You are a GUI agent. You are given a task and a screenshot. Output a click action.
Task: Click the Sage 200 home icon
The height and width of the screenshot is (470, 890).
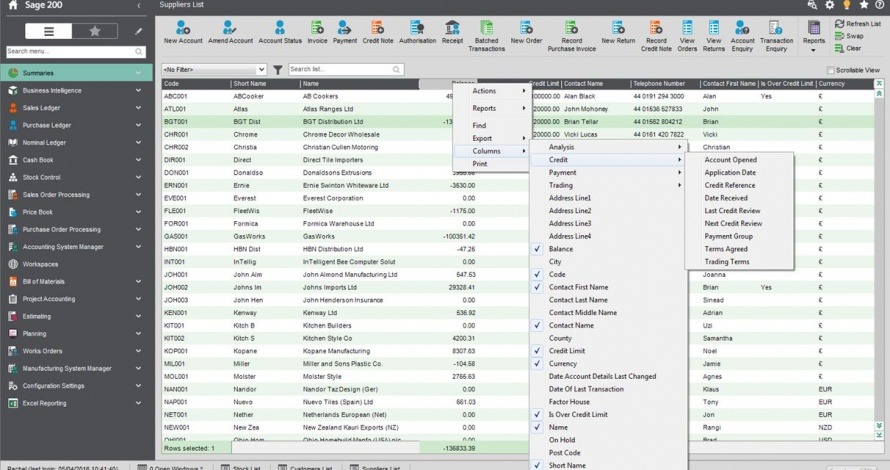[x=12, y=5]
